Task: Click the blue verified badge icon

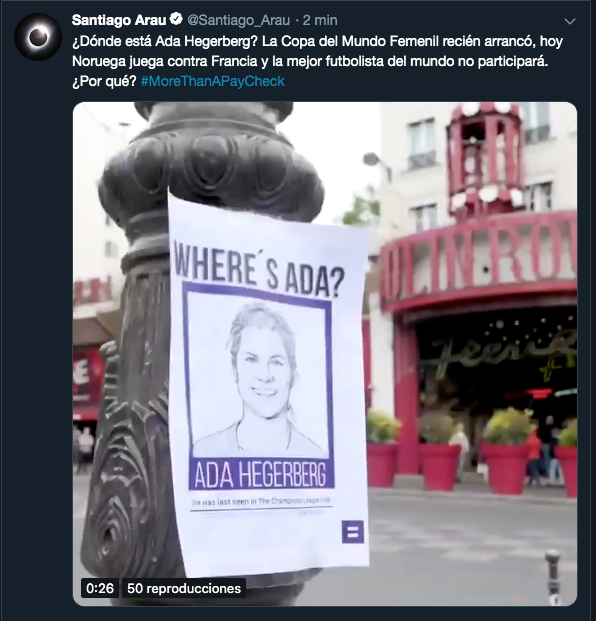Action: (x=176, y=19)
